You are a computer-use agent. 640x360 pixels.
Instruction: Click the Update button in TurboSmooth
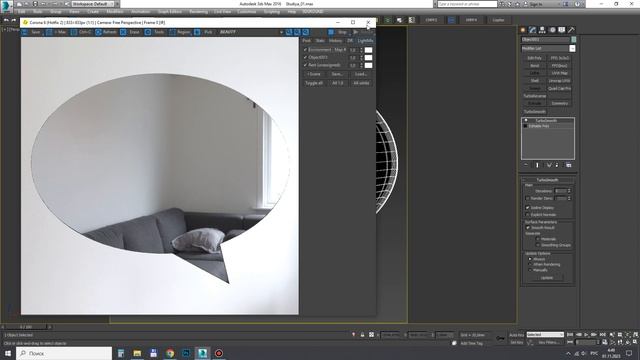tap(547, 278)
